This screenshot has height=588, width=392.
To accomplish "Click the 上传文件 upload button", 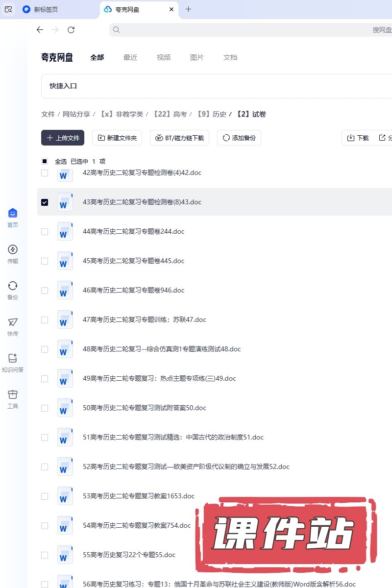I will tap(63, 138).
